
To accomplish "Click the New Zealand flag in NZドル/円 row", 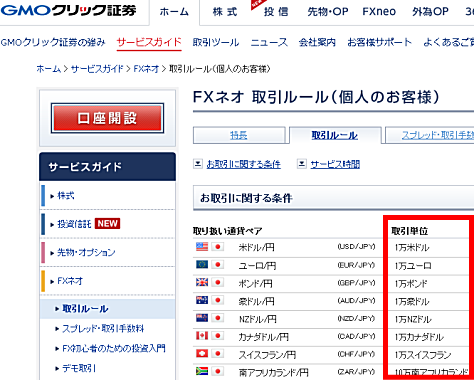I will point(202,318).
